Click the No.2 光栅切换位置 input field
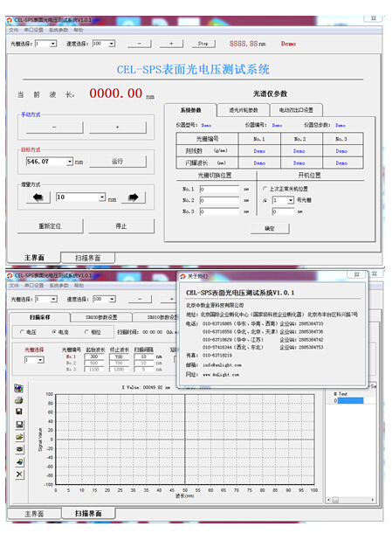Image resolution: width=392 pixels, height=540 pixels. (219, 200)
